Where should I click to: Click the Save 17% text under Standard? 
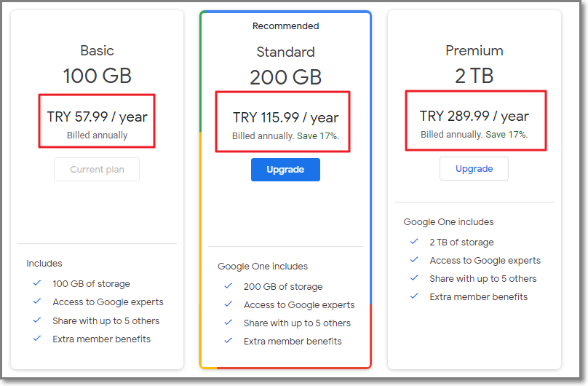(318, 136)
